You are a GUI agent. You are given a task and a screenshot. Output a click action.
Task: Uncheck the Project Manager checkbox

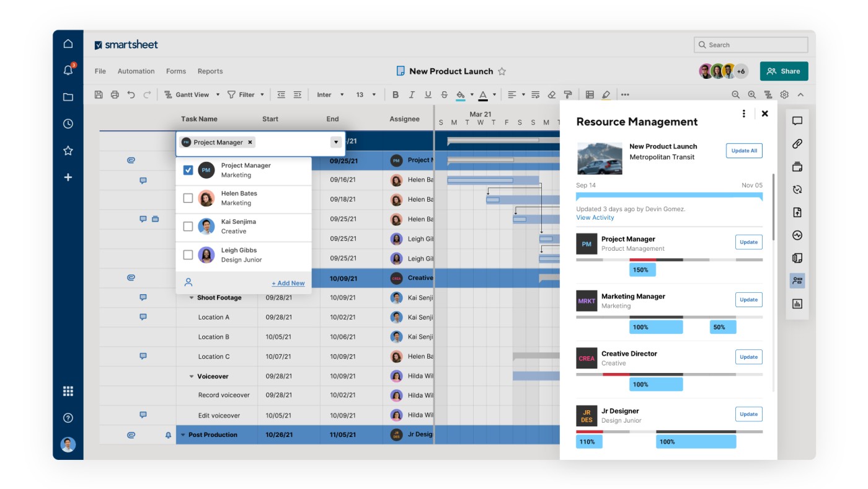[x=188, y=170]
